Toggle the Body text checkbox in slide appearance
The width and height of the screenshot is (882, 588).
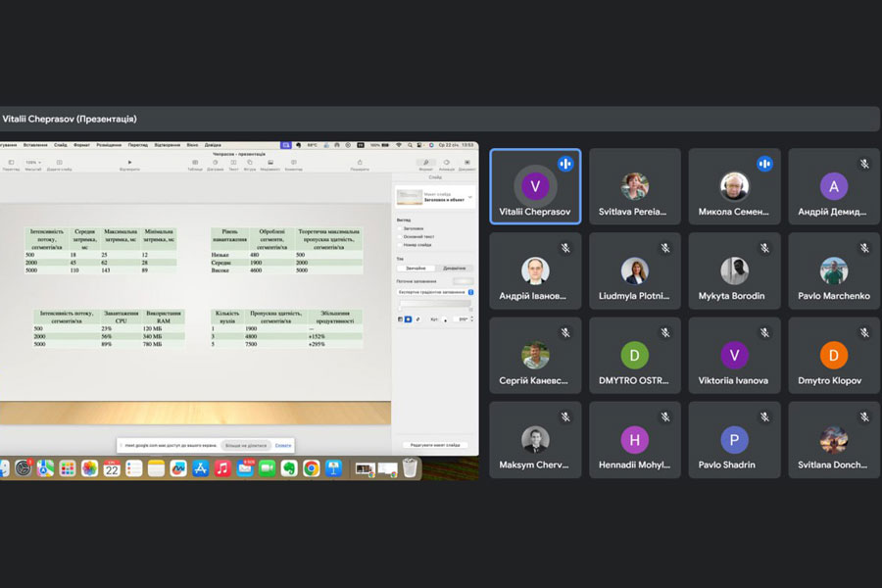point(401,236)
